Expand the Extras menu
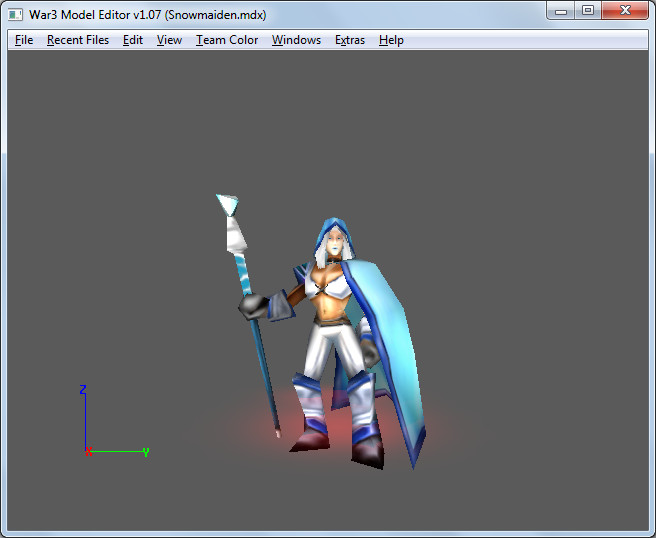The image size is (656, 538). (350, 40)
